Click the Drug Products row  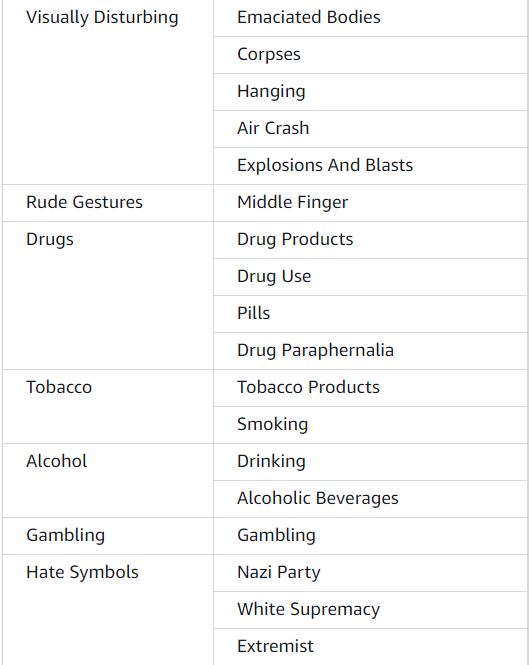coord(370,240)
